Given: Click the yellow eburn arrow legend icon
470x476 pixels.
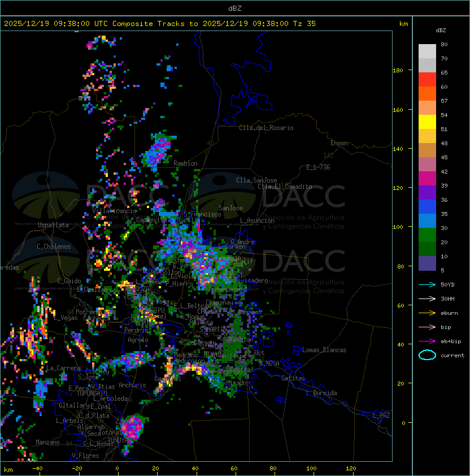Looking at the screenshot, I should point(427,313).
